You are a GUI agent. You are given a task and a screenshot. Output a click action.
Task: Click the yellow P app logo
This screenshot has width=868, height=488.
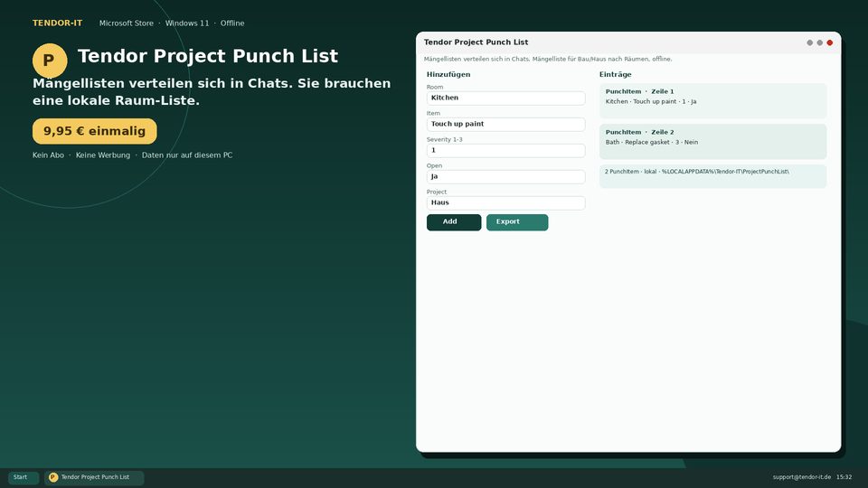50,61
